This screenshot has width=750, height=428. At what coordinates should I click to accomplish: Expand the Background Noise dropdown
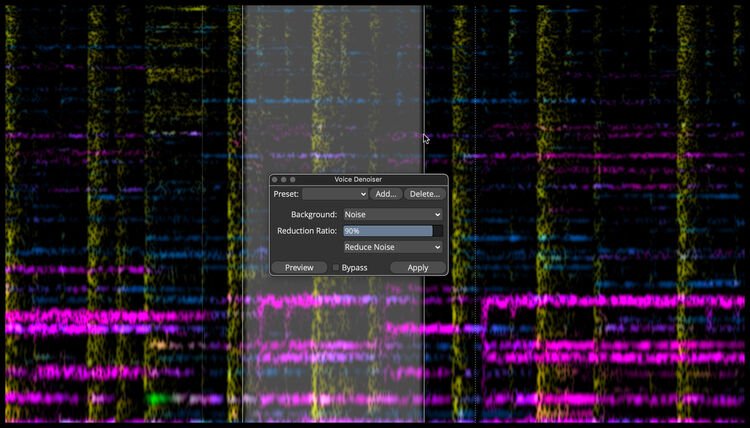pos(392,214)
